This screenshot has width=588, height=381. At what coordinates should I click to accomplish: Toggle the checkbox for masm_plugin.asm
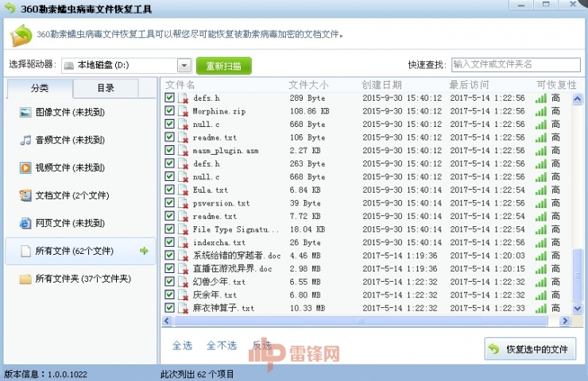click(169, 150)
